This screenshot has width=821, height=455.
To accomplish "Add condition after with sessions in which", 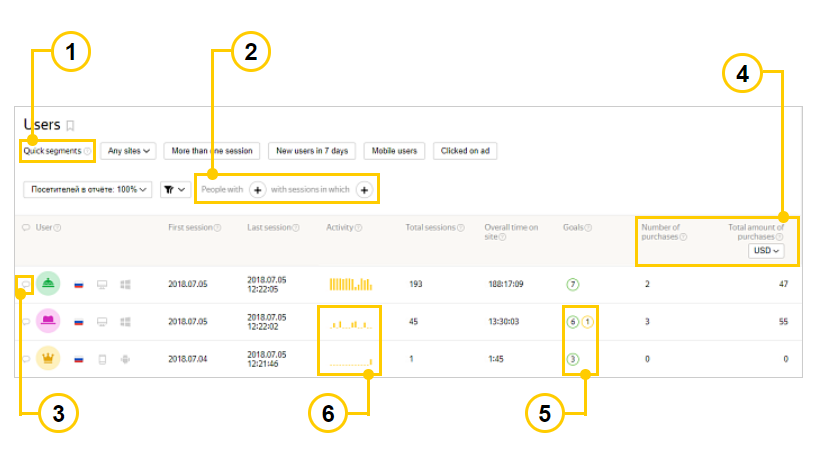I will [x=364, y=189].
